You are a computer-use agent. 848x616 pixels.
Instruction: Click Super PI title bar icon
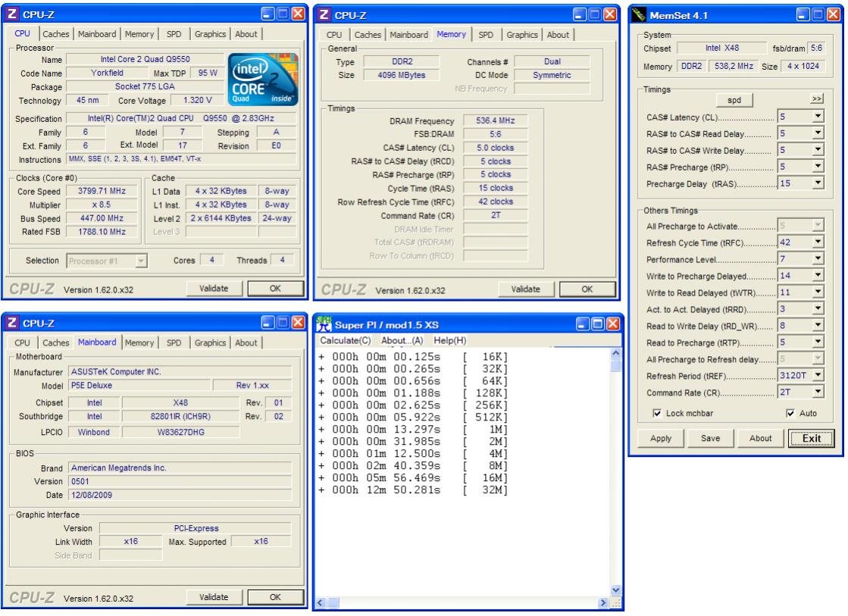(324, 324)
